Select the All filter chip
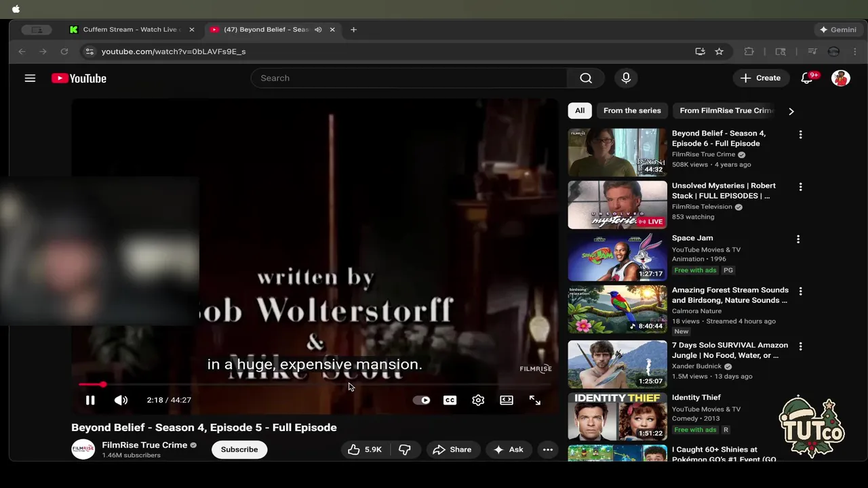Viewport: 868px width, 488px height. (x=580, y=110)
